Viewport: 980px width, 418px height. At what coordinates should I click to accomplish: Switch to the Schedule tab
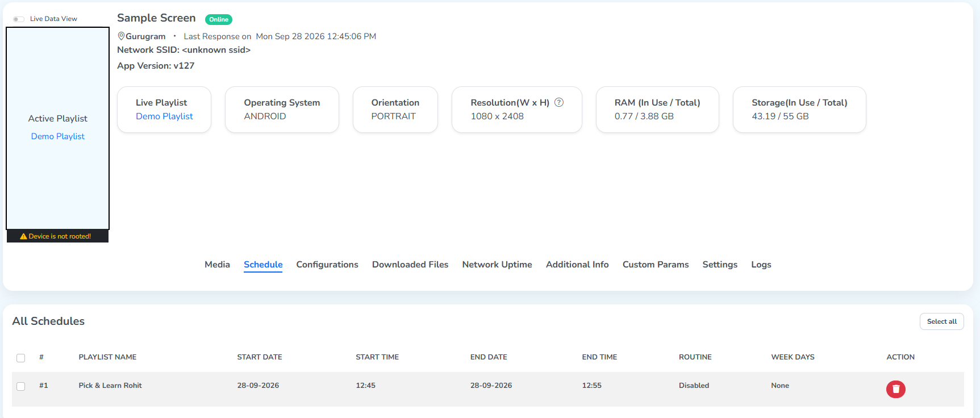263,265
